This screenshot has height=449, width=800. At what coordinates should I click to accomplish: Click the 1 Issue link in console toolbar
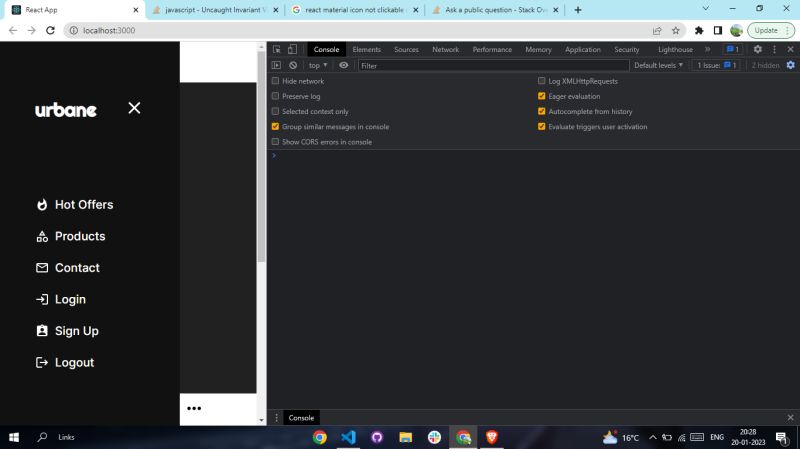tap(717, 65)
